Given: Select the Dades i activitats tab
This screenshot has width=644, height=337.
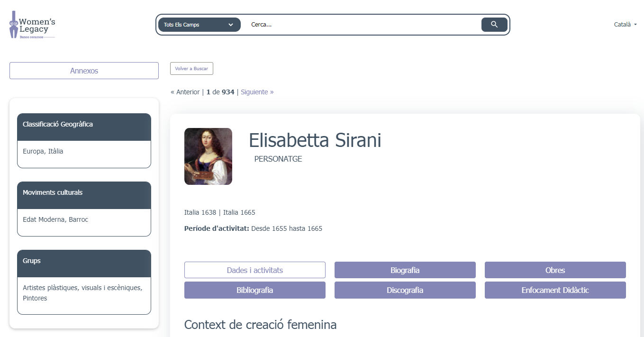Looking at the screenshot, I should click(x=254, y=270).
